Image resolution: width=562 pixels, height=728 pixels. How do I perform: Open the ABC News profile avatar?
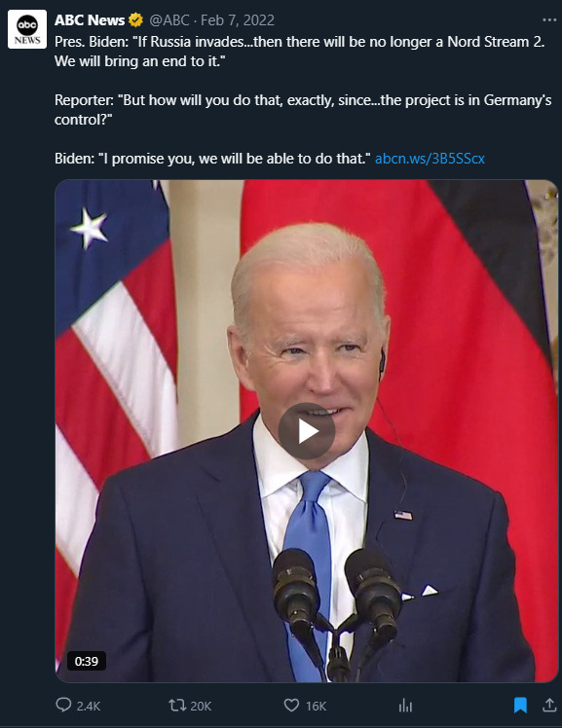pyautogui.click(x=27, y=29)
